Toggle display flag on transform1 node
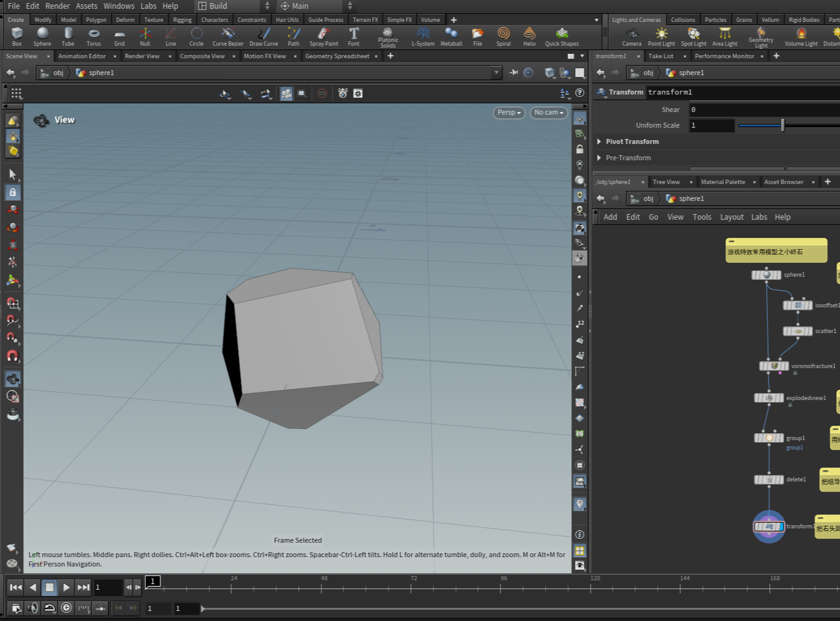The image size is (840, 621). pyautogui.click(x=780, y=526)
